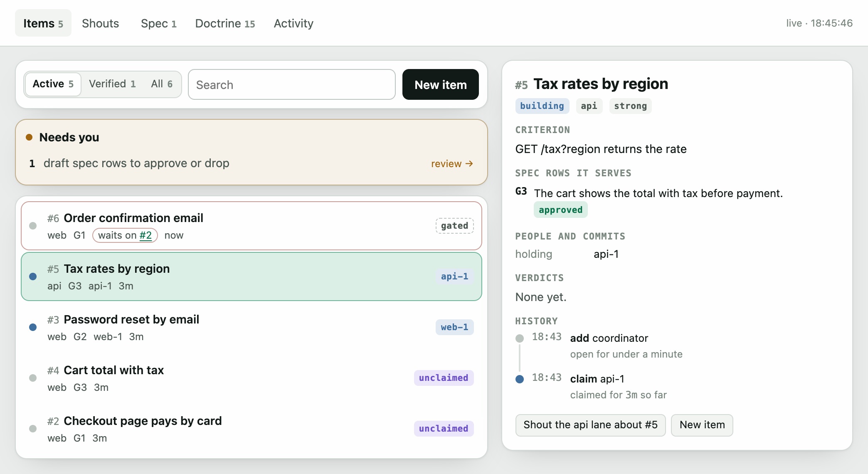
Task: Open item #3 Password reset by email
Action: coord(251,327)
